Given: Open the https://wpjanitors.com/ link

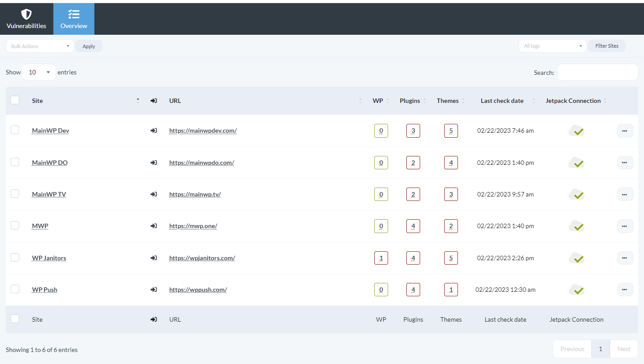Looking at the screenshot, I should point(202,258).
